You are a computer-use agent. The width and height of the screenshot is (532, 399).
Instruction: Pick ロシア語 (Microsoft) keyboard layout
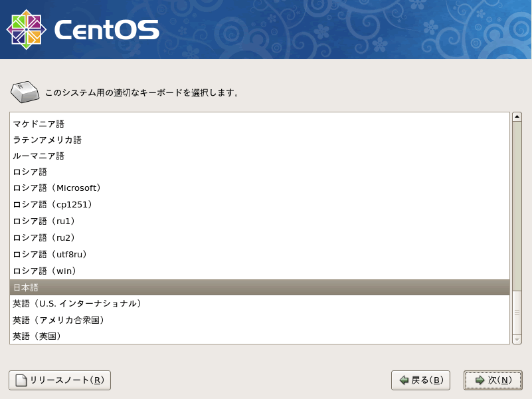[56, 188]
